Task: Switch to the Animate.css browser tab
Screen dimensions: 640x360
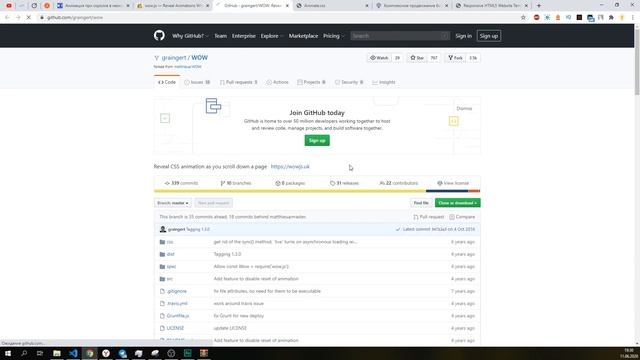Action: pyautogui.click(x=333, y=6)
